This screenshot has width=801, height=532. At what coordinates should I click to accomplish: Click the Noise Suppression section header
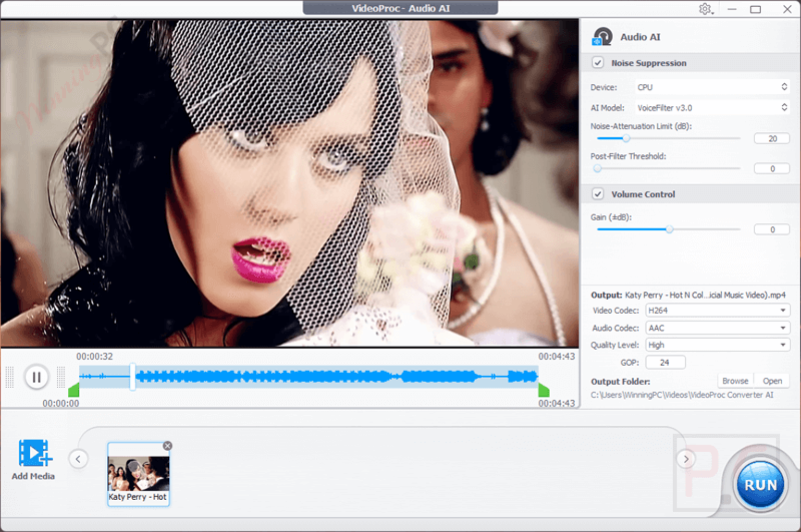point(691,63)
